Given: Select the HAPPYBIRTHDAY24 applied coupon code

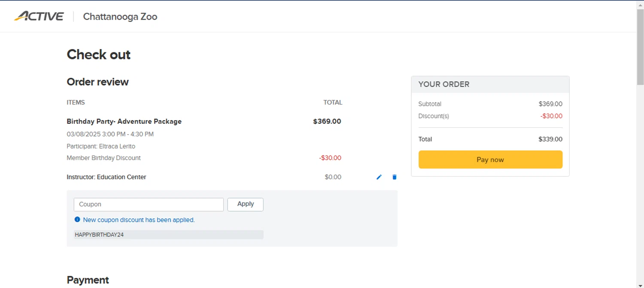Looking at the screenshot, I should (99, 235).
